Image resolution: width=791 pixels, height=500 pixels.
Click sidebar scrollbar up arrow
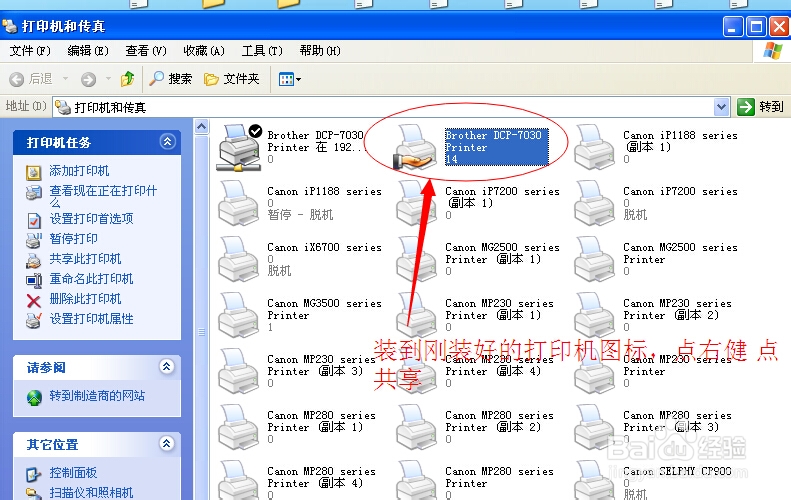click(202, 126)
